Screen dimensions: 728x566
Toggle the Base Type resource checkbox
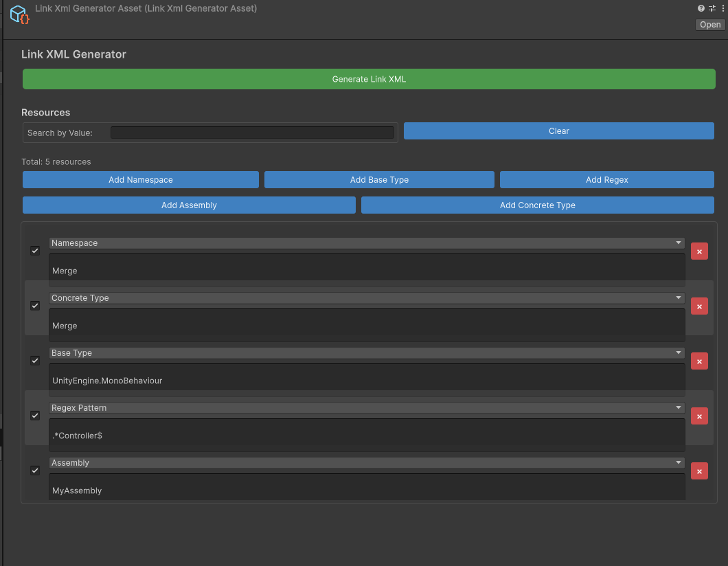pyautogui.click(x=35, y=361)
